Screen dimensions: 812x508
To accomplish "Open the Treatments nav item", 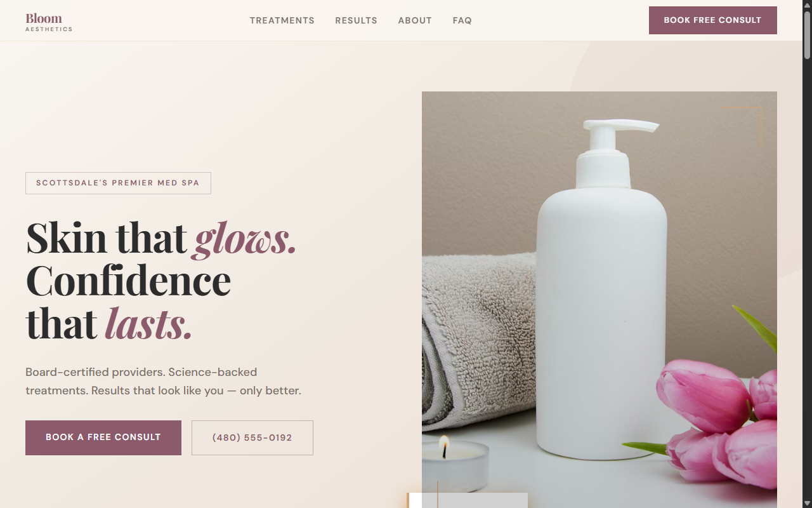I will (x=282, y=20).
